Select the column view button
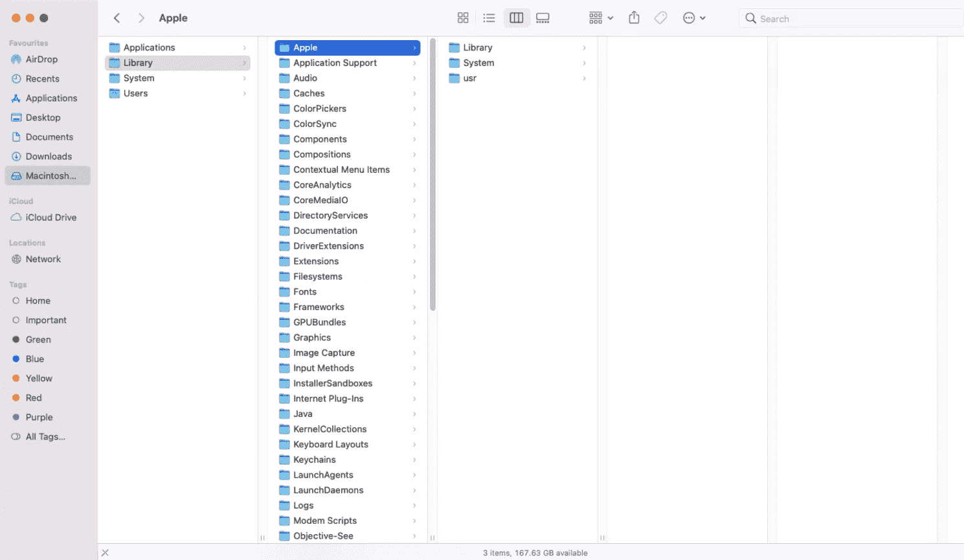The image size is (964, 560). point(516,18)
